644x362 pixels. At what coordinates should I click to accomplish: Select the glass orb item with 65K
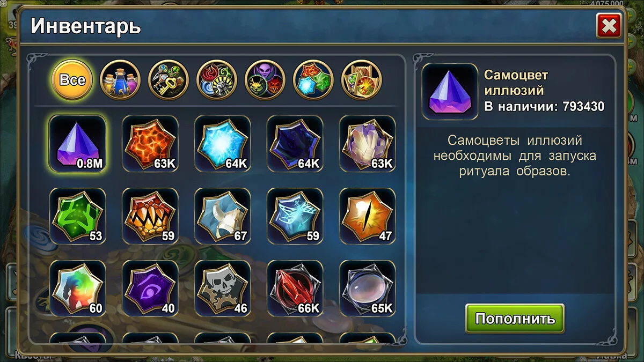[x=368, y=289]
